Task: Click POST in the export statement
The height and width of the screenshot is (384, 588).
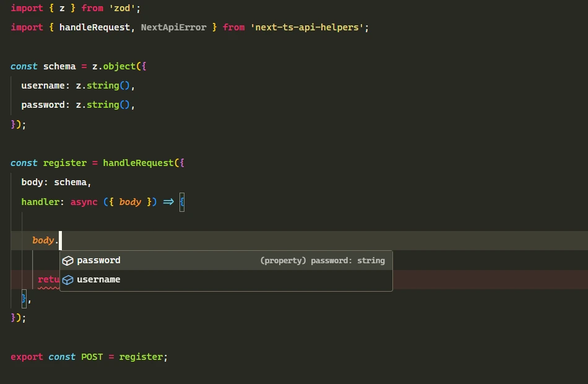Action: click(x=92, y=357)
